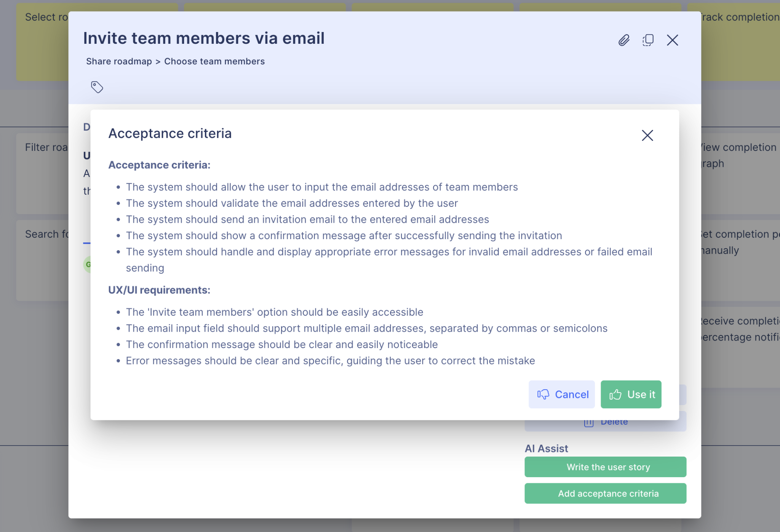Click the bullet about confirmation message after sending

[x=344, y=235]
